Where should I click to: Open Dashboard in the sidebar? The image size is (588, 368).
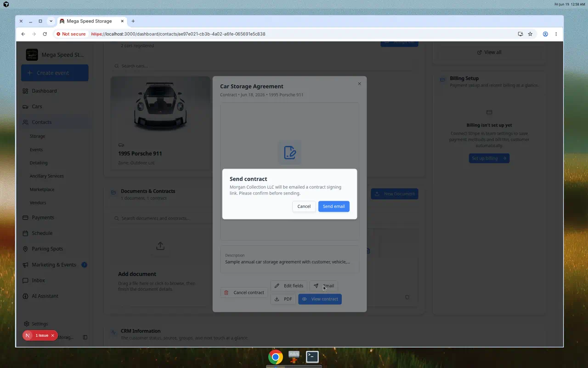point(44,91)
